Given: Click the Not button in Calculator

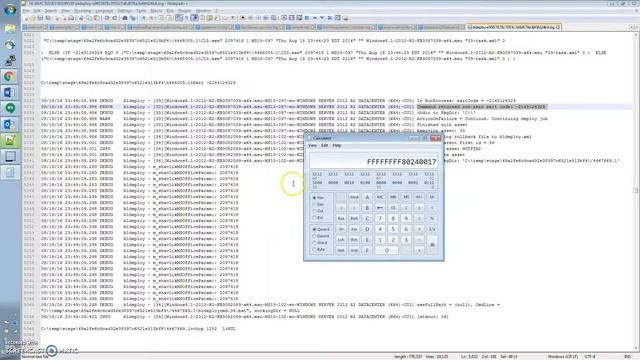Looking at the screenshot, I should 341,250.
